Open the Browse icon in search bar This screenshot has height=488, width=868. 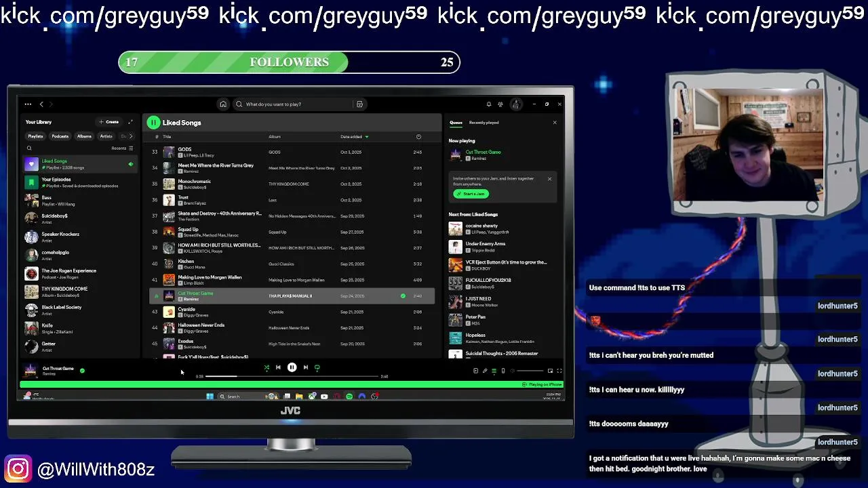(x=359, y=104)
